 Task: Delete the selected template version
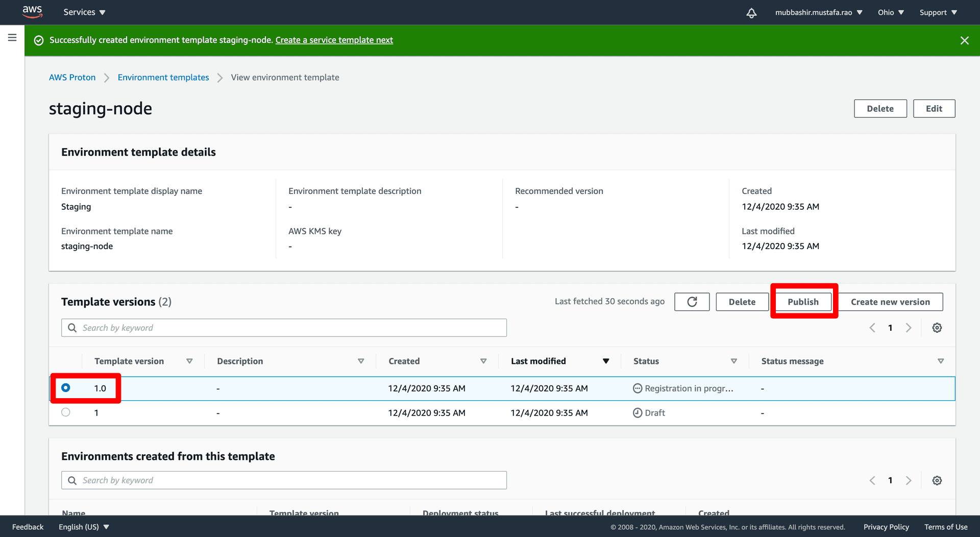click(742, 302)
